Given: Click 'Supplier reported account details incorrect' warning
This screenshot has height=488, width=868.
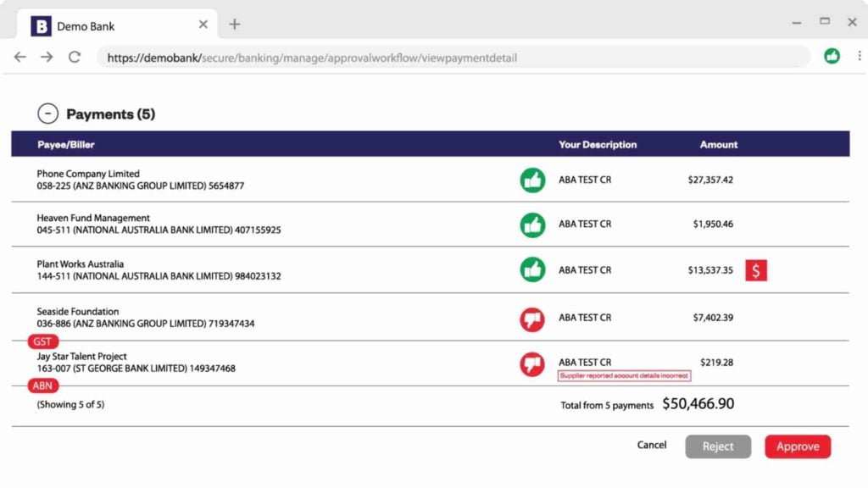Looking at the screenshot, I should click(624, 375).
